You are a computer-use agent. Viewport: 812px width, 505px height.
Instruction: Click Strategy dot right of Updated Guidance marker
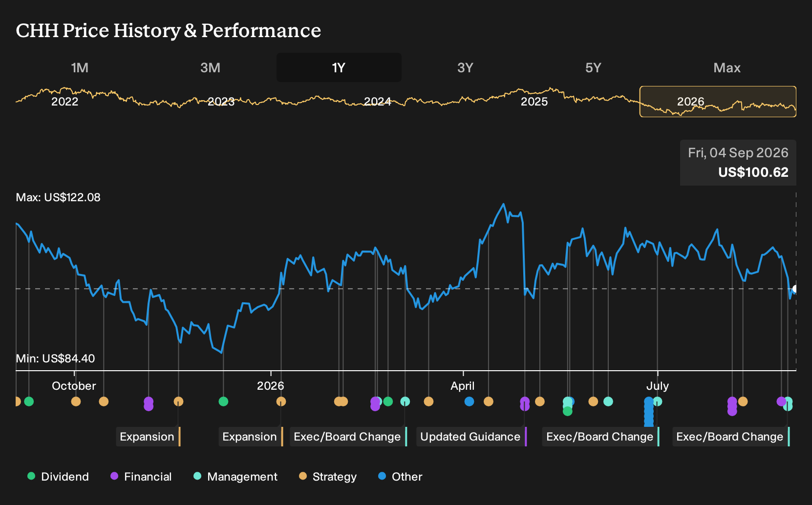pos(539,401)
